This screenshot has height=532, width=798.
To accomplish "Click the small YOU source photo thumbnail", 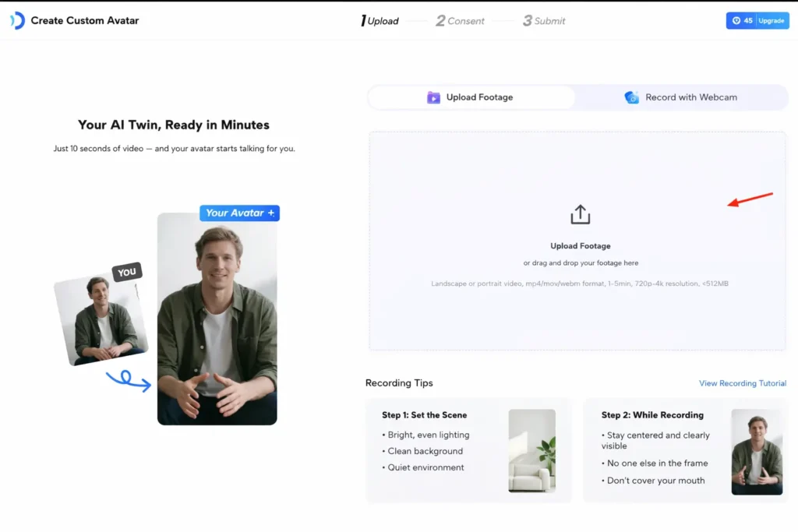I will pos(99,319).
